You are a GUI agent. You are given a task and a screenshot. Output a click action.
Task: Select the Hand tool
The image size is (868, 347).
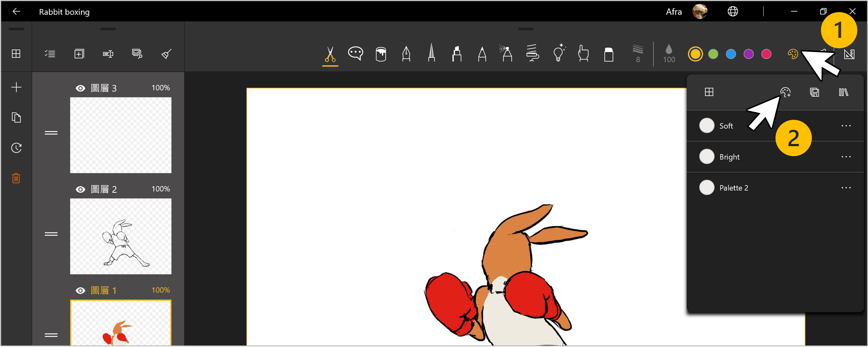[583, 54]
